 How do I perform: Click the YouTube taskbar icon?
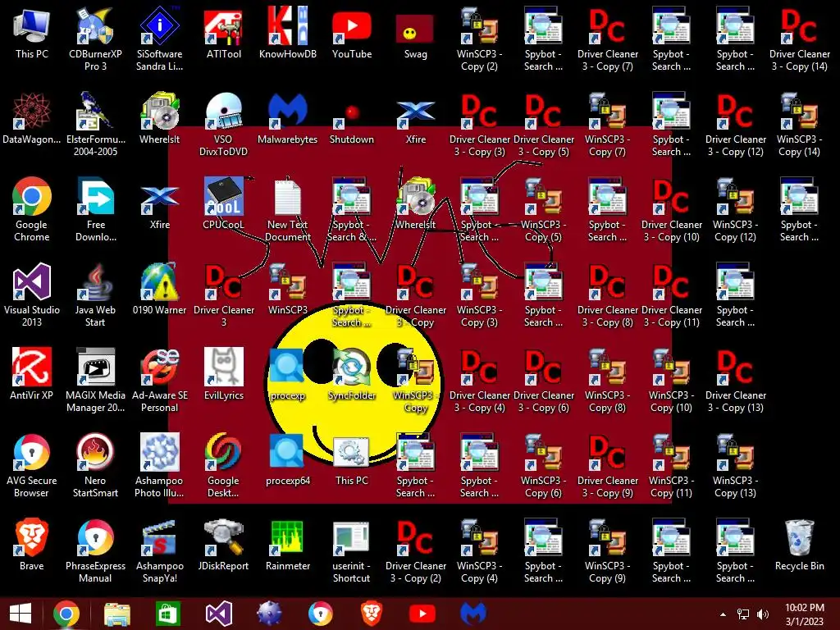click(x=422, y=614)
